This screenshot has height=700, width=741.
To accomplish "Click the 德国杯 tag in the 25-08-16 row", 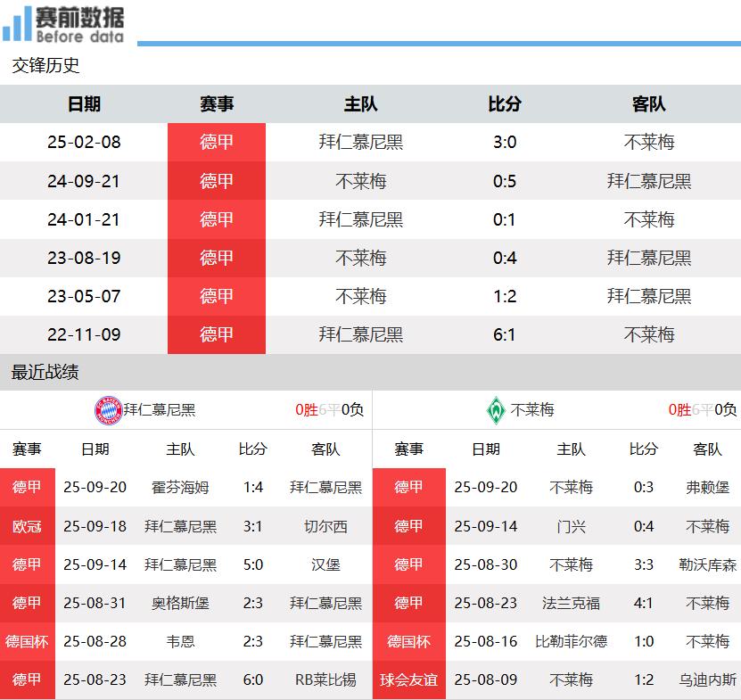I will [x=408, y=641].
